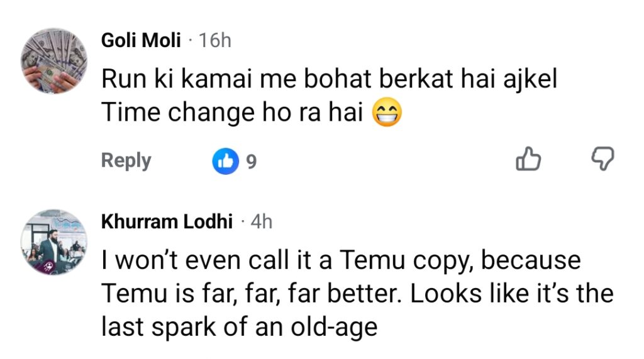Open Goli Moli's profile picture
Image resolution: width=644 pixels, height=359 pixels.
click(54, 61)
